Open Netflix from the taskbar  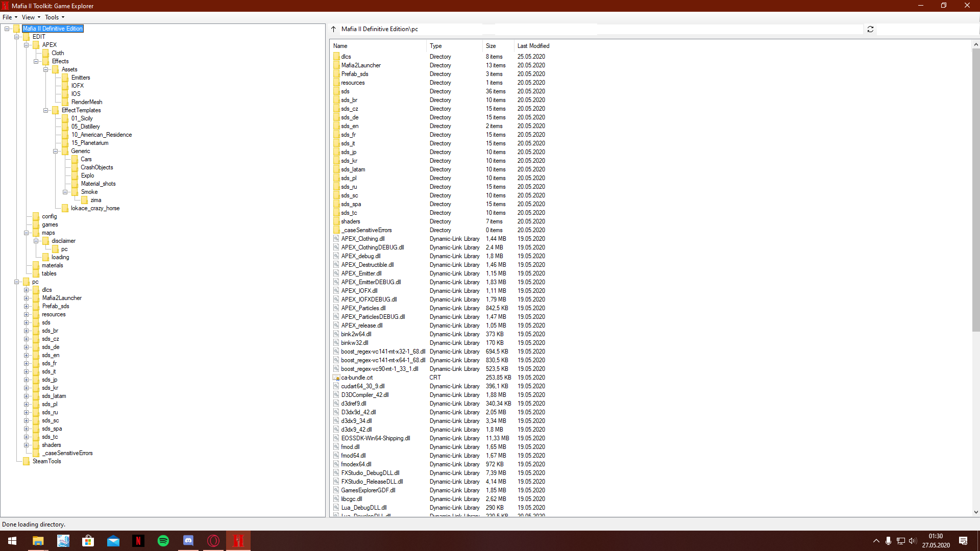click(138, 541)
